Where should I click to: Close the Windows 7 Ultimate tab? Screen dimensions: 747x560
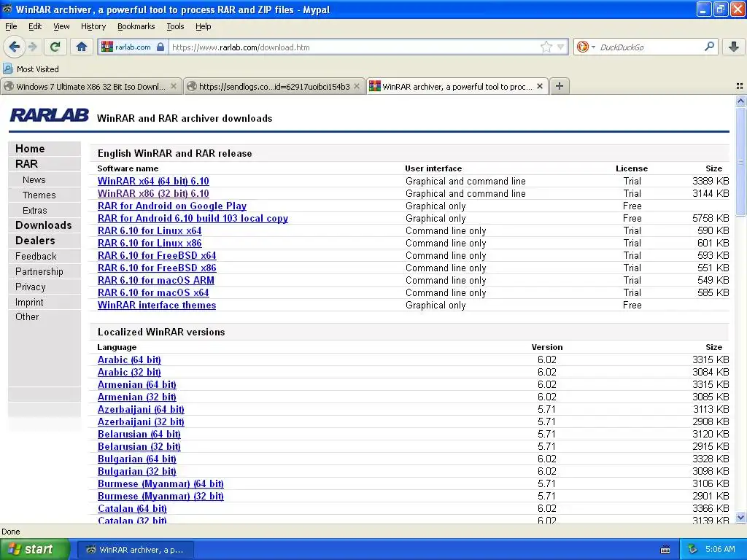[174, 86]
